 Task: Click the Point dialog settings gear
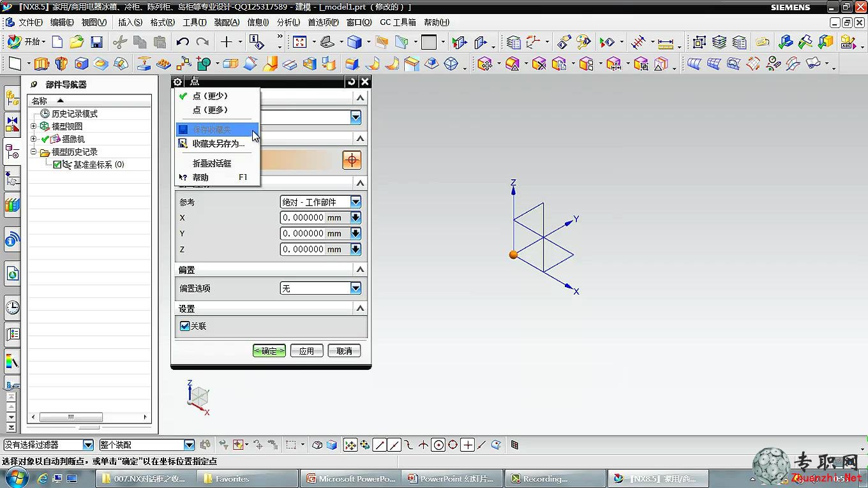click(177, 82)
